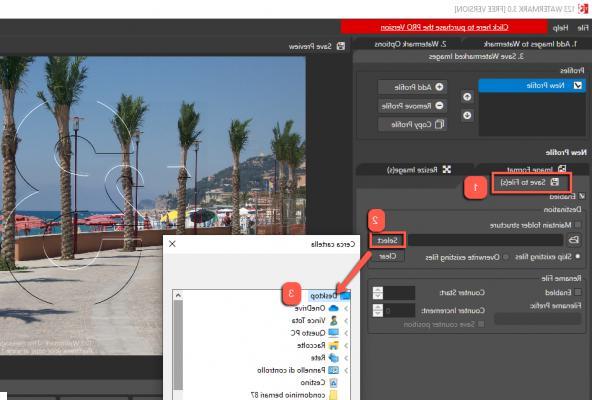Toggle the New Profile checkbox in Profiles list
This screenshot has height=400, width=592.
tap(578, 86)
